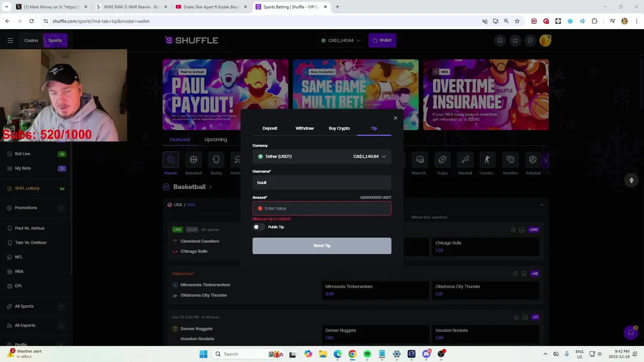644x362 pixels.
Task: Open +290 more markets for Cavaliers game
Action: click(x=533, y=230)
